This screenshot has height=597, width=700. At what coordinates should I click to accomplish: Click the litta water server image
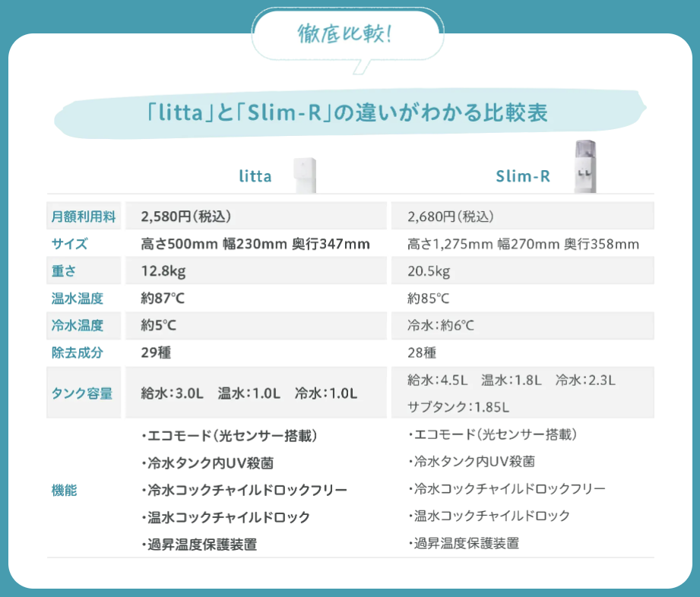(x=306, y=175)
